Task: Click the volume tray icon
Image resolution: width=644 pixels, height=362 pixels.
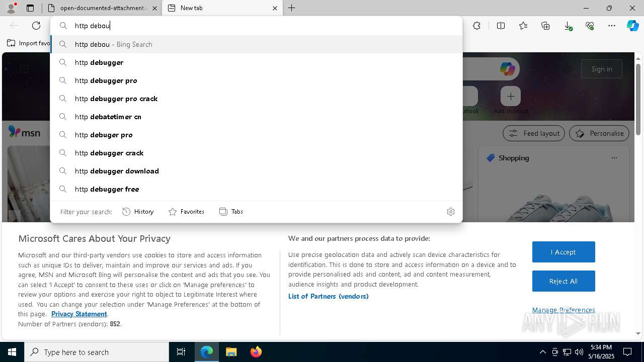Action: tap(579, 352)
